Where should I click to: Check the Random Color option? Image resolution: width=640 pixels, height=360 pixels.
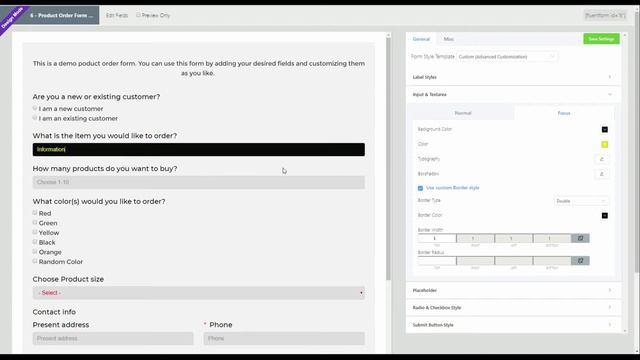(35, 261)
